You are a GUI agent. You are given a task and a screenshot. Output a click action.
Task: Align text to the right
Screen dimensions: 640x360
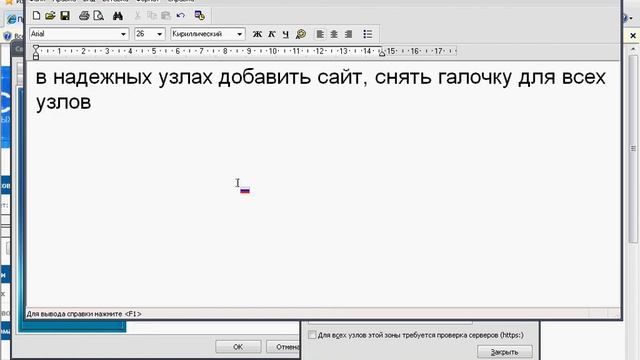(348, 34)
